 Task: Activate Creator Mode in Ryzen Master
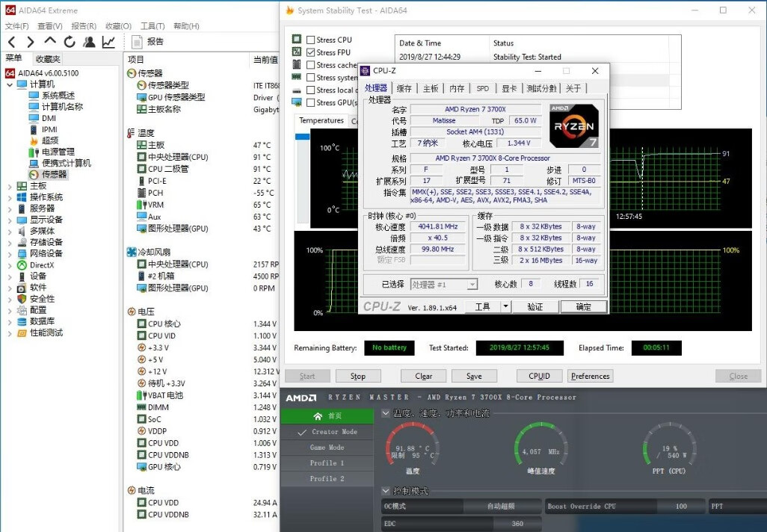coord(327,432)
